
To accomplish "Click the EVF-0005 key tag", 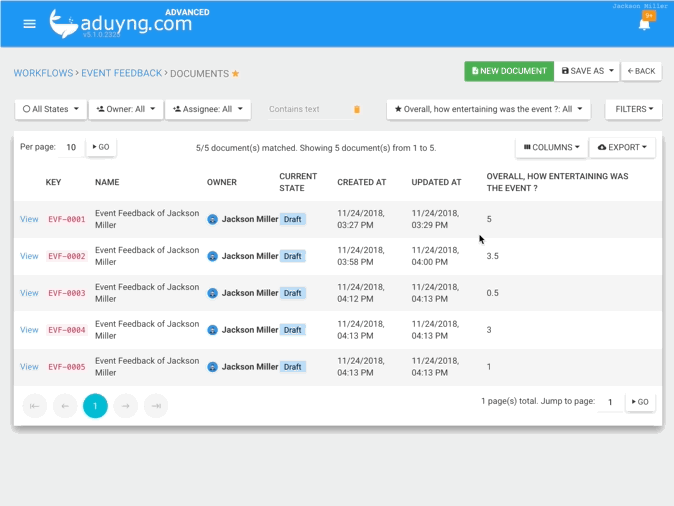I will point(67,367).
